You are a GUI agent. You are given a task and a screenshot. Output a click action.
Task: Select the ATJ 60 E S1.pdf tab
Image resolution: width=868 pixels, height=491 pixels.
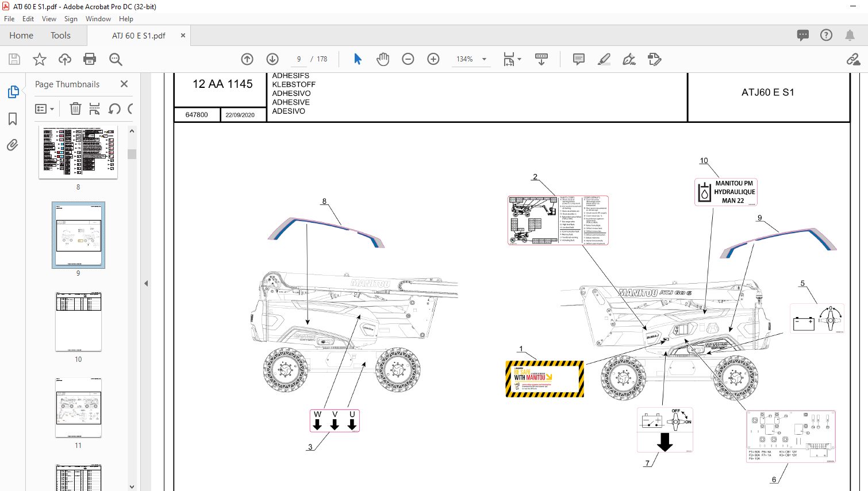click(139, 36)
